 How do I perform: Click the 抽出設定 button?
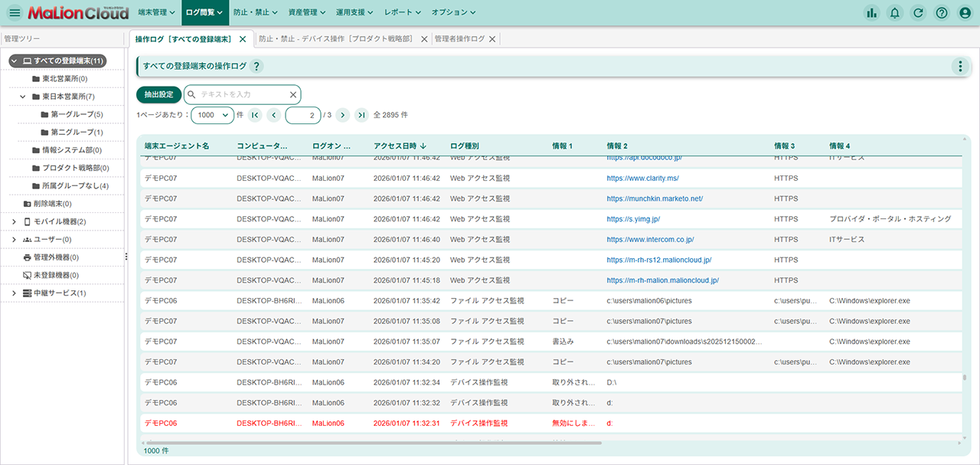click(158, 95)
